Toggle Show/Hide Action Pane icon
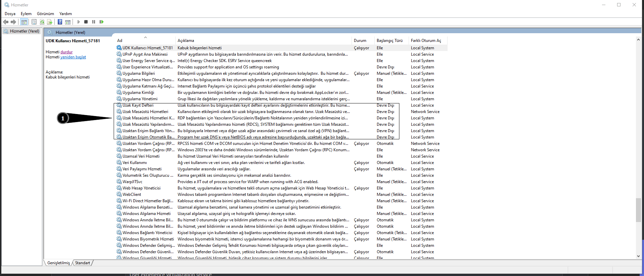 68,22
